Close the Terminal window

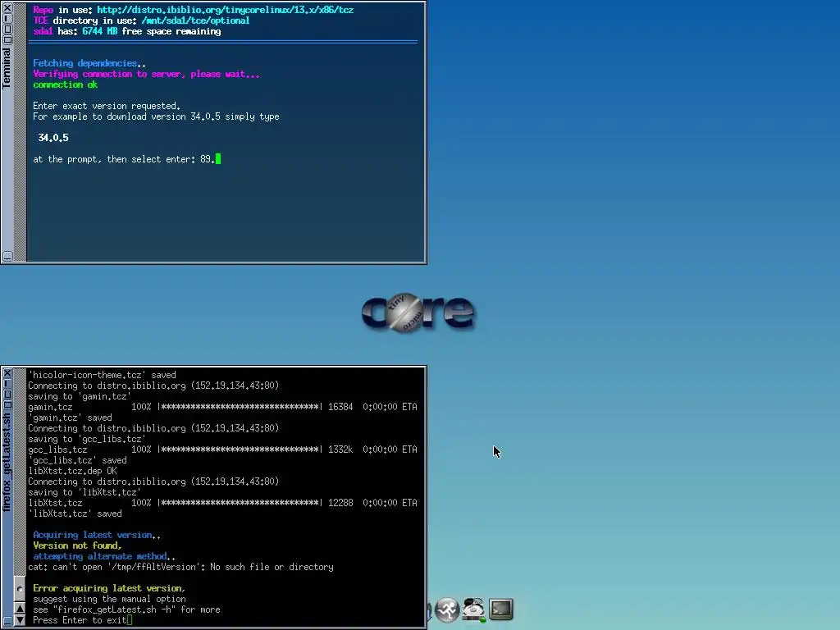[x=7, y=8]
